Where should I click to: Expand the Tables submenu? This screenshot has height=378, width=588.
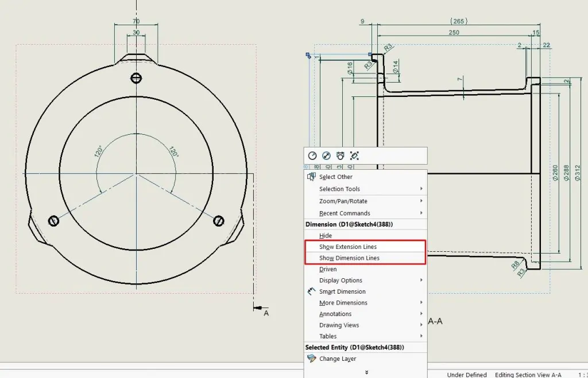(x=365, y=337)
